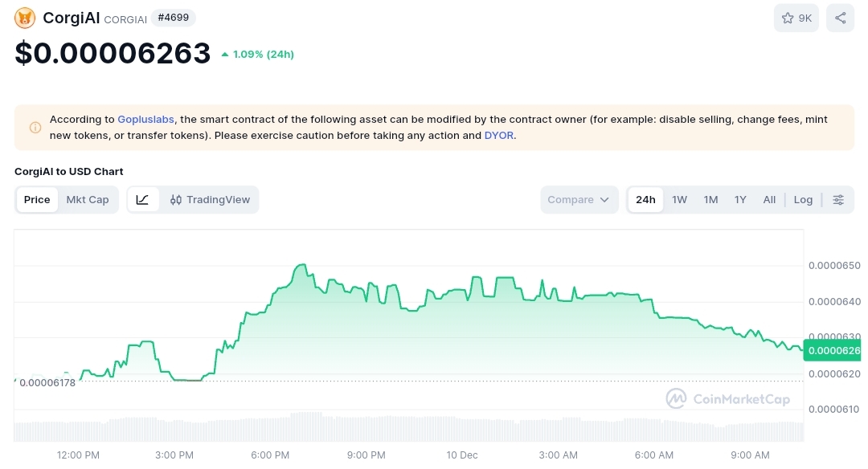Select the 1W time range
Screen dimensions: 868x469
[x=679, y=200]
